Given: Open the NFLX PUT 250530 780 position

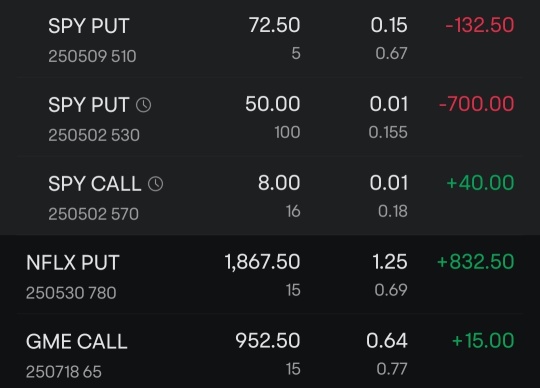Looking at the screenshot, I should coord(270,275).
